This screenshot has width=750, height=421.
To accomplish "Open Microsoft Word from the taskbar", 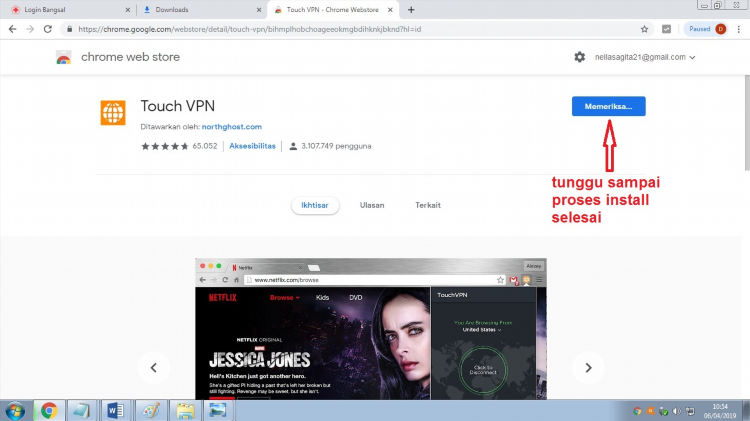I will (x=115, y=410).
